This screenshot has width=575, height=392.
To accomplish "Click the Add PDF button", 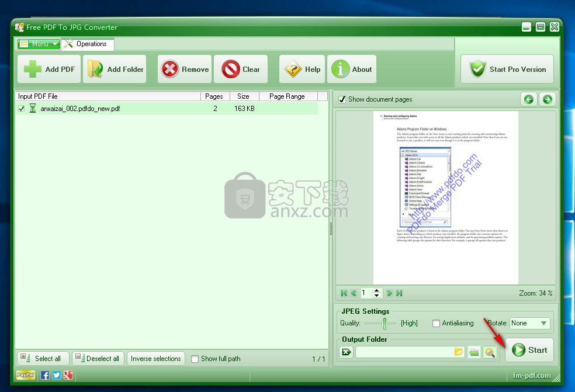I will pos(49,69).
